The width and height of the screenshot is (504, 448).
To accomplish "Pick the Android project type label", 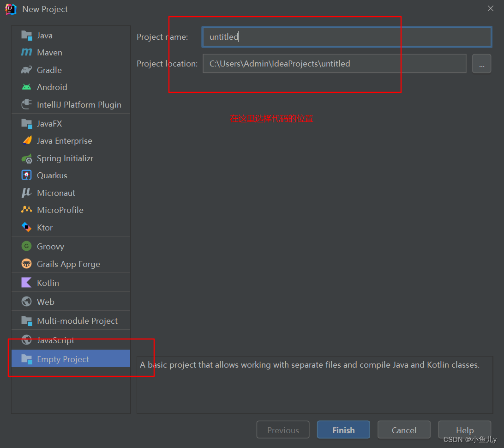I will click(x=52, y=87).
